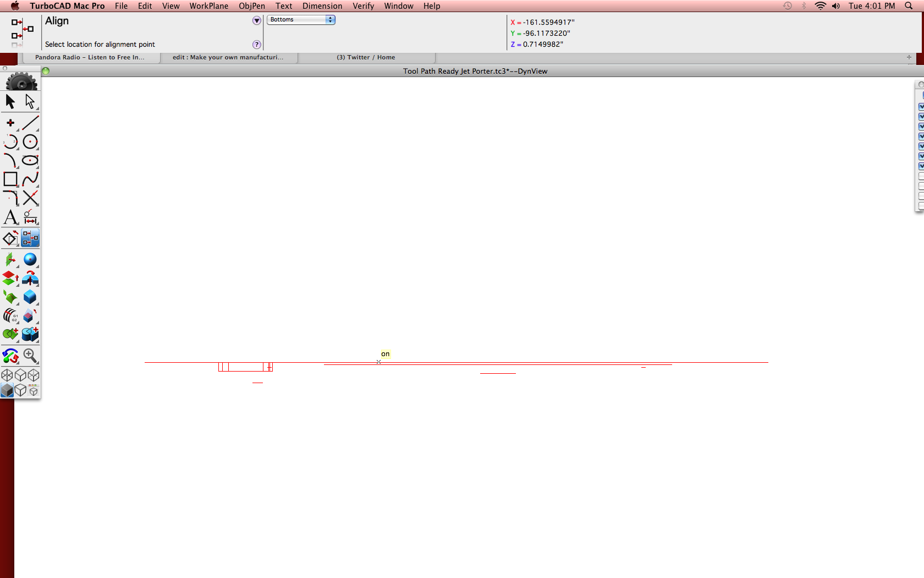This screenshot has width=924, height=578.
Task: Open the Dimension menu
Action: coord(322,6)
